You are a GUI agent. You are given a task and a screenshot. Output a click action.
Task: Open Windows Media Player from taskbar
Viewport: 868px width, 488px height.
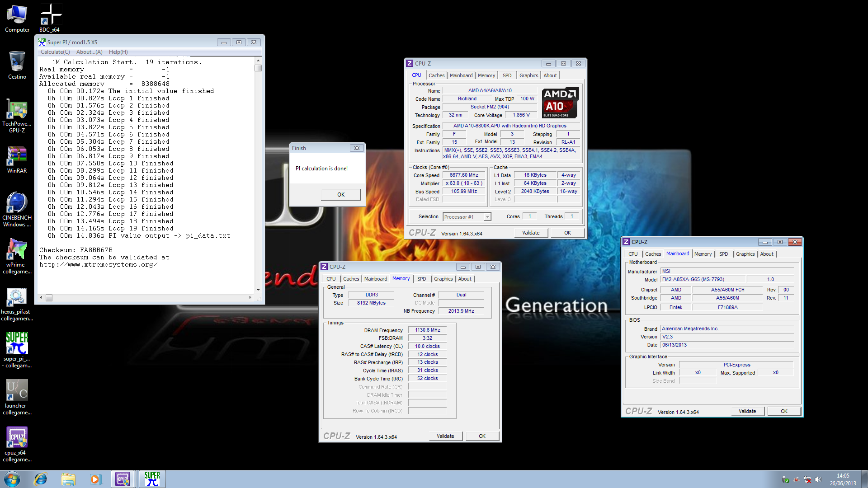(x=95, y=479)
